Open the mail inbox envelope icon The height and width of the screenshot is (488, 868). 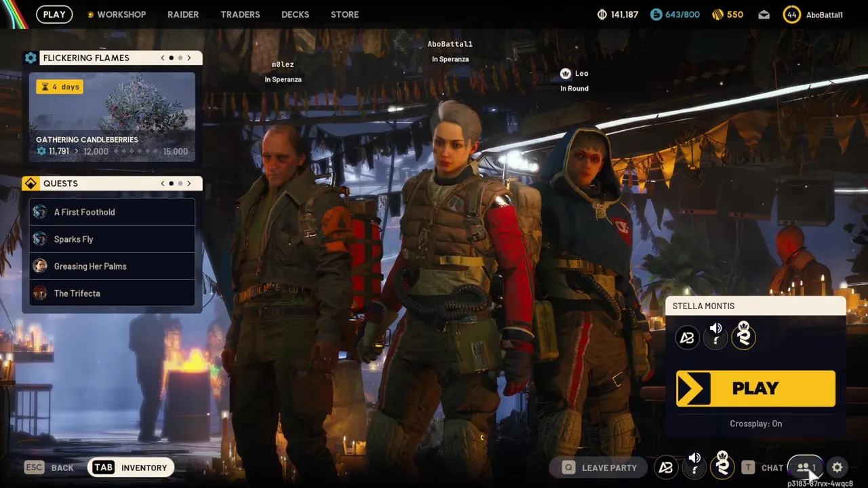764,14
